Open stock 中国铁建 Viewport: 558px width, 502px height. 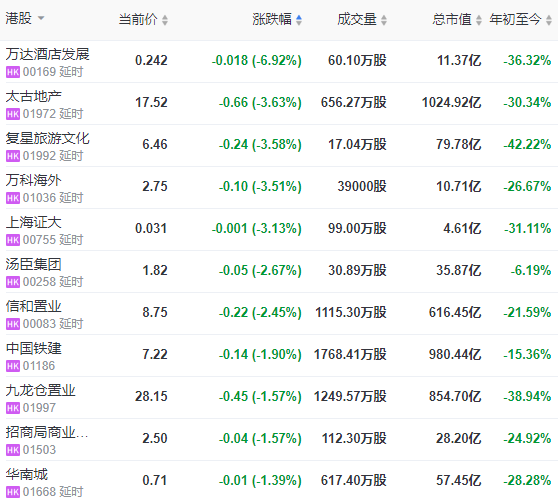click(33, 348)
